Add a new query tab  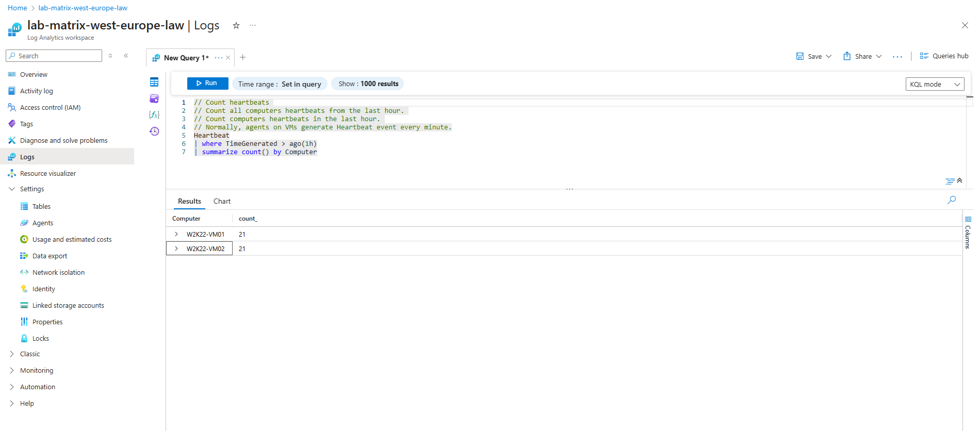click(x=243, y=57)
